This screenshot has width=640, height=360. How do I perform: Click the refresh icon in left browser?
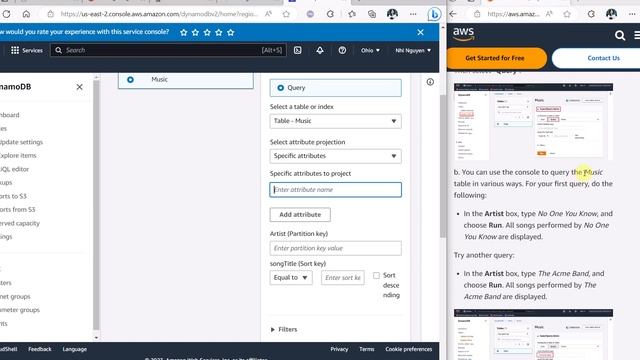click(x=7, y=14)
